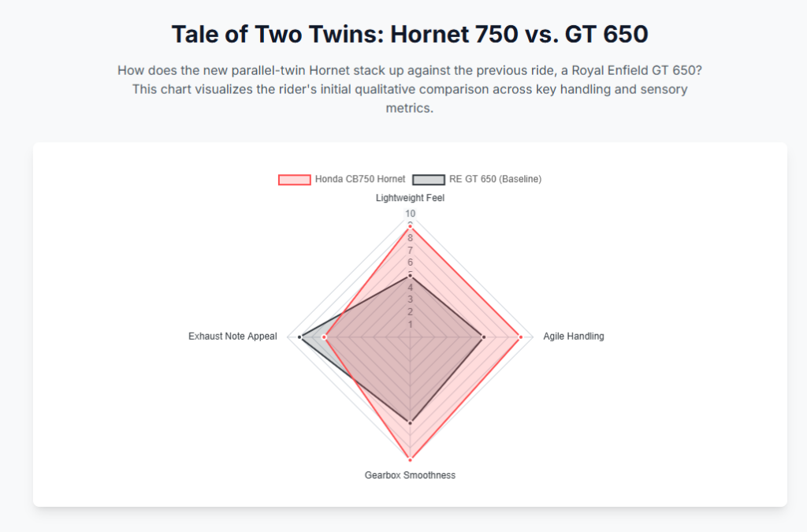Toggle the Honda CB750 Hornet legend label

coord(360,180)
